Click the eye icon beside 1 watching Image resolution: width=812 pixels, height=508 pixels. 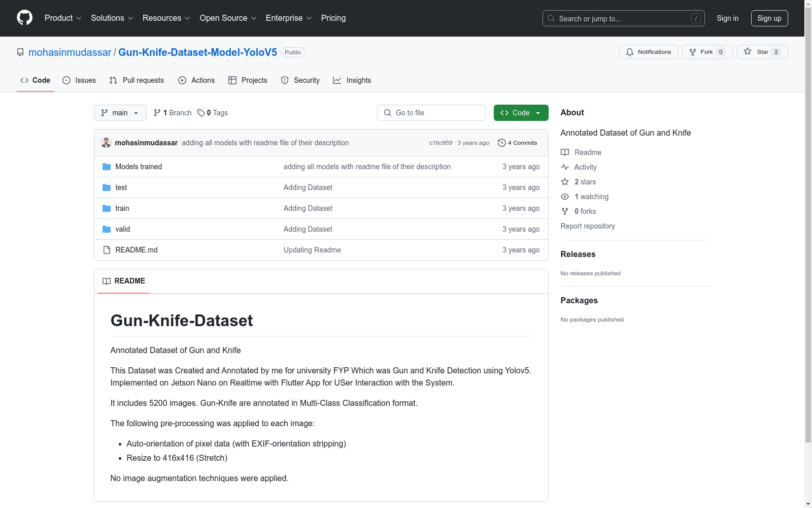point(565,197)
